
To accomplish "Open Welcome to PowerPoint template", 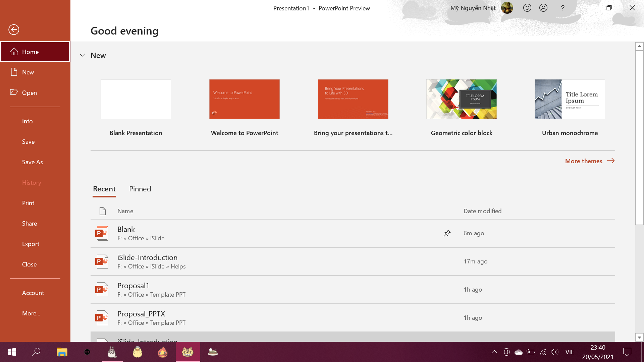I will click(x=245, y=99).
